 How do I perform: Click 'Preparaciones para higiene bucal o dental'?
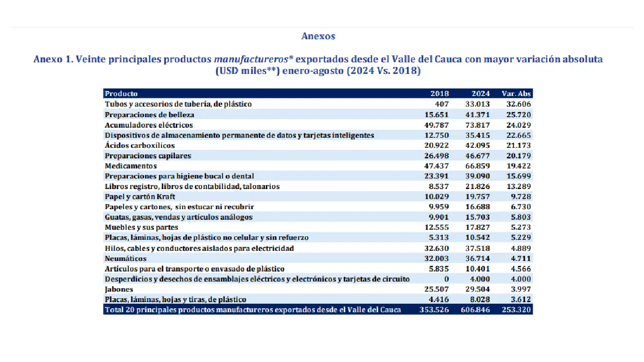180,176
